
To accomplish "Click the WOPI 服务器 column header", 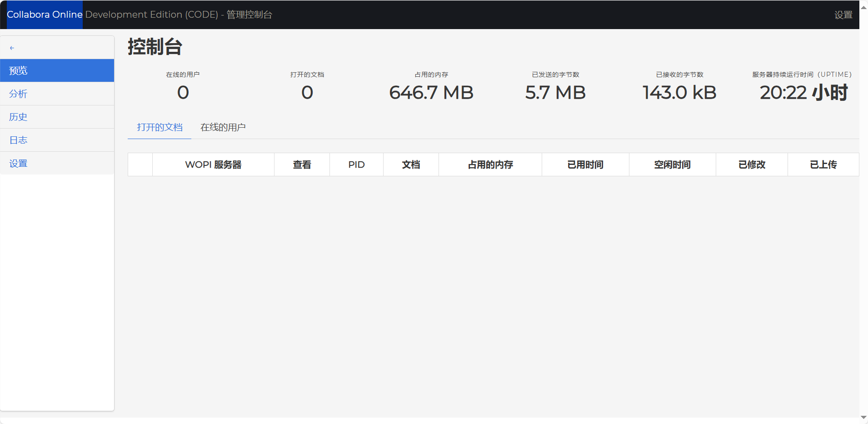I will [213, 165].
